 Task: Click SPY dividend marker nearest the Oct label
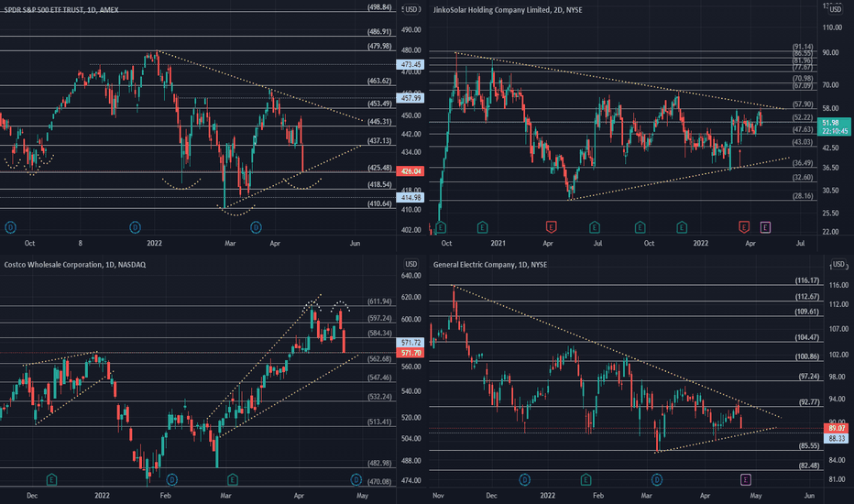(x=10, y=227)
